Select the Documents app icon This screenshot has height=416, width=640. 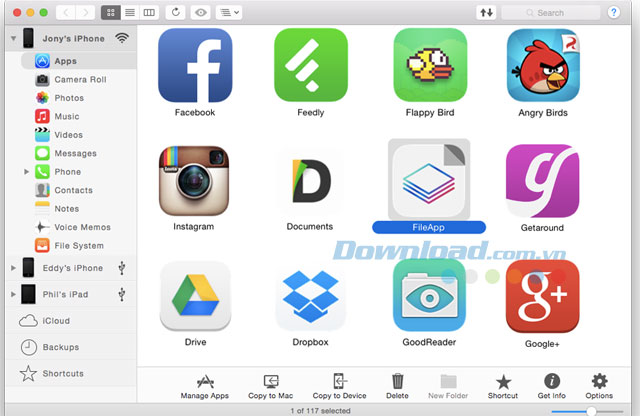pos(310,181)
